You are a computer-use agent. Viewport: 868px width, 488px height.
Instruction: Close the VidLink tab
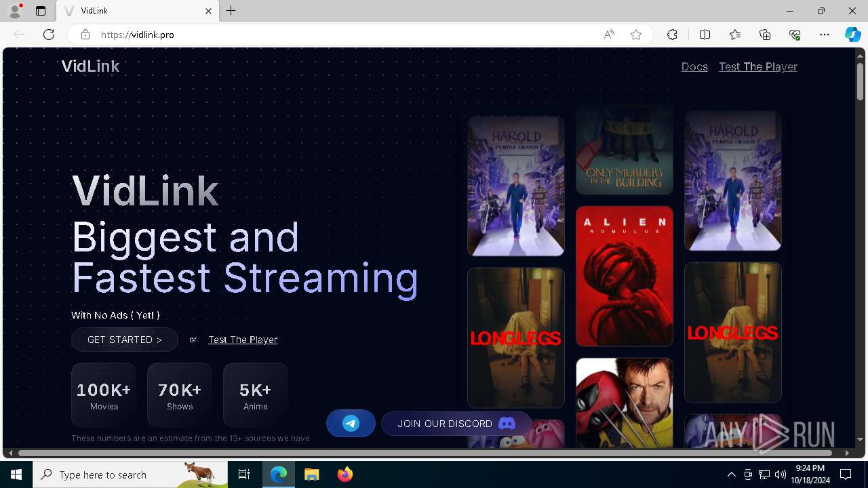[208, 11]
